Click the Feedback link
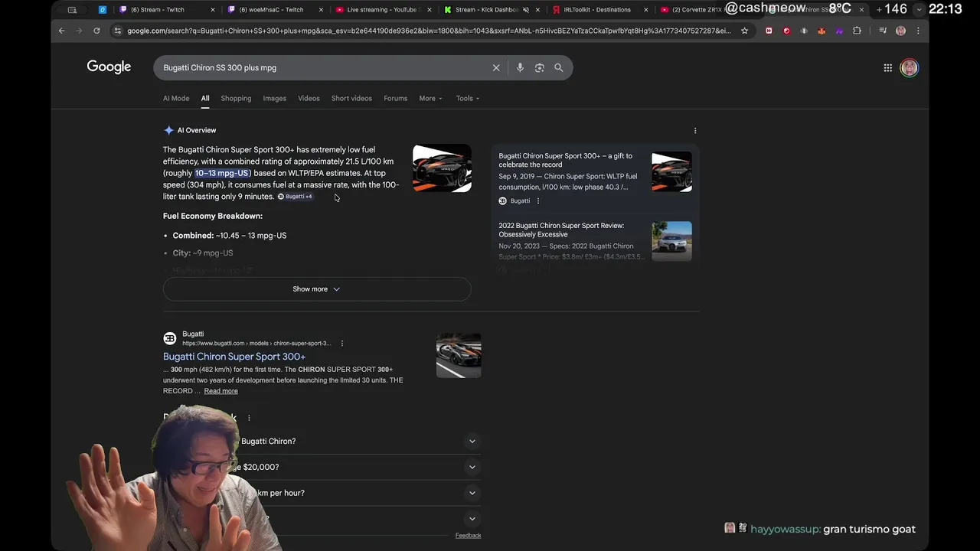The width and height of the screenshot is (980, 551). tap(468, 536)
